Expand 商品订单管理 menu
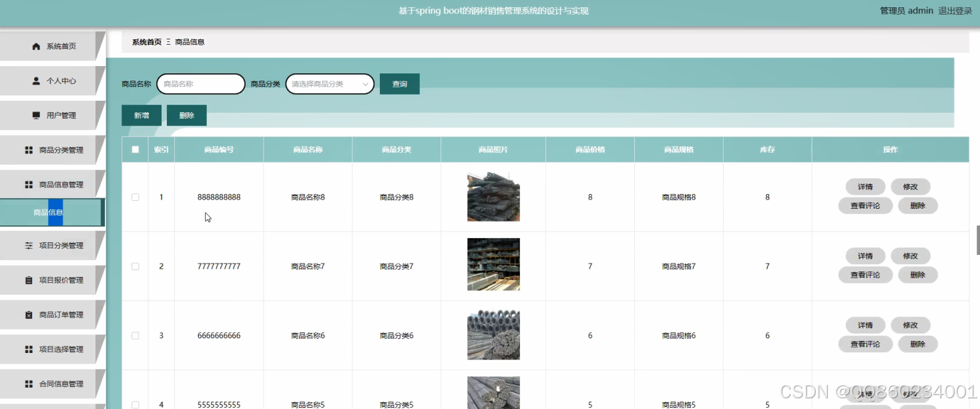 tap(53, 315)
